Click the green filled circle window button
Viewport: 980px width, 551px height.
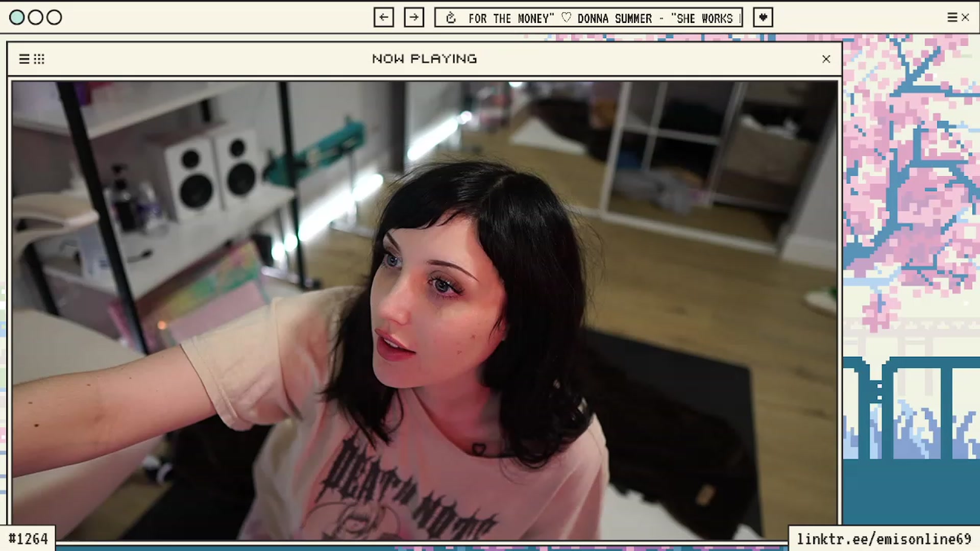coord(17,17)
